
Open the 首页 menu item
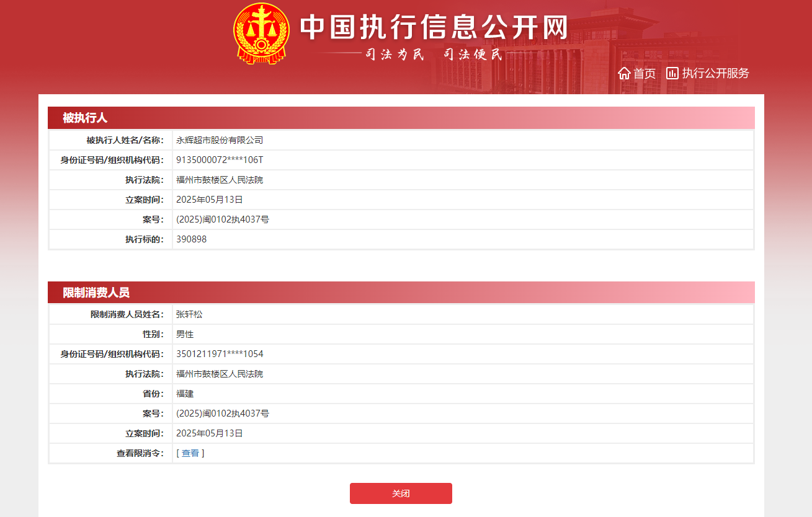tap(644, 73)
